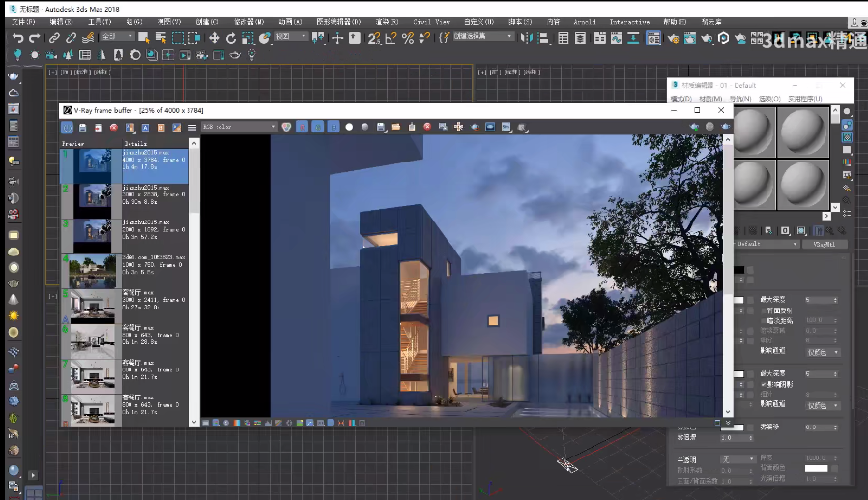This screenshot has height=500, width=868.
Task: Expand the first 仅颜色 affect channels dropdown
Action: (x=824, y=352)
